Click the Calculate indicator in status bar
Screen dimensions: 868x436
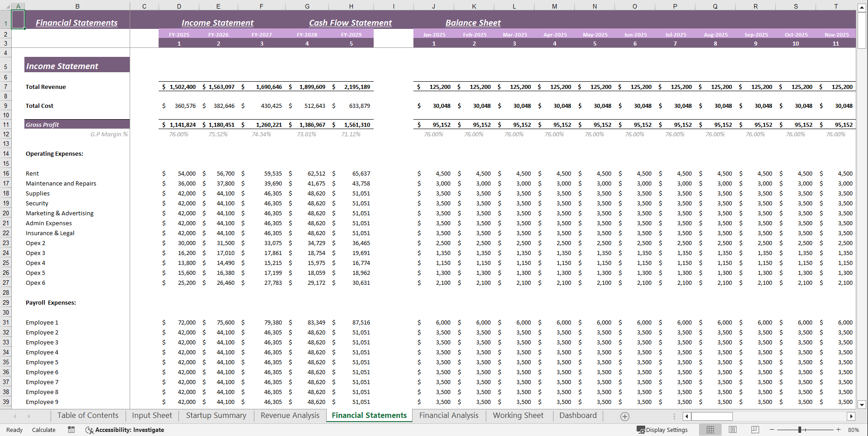pyautogui.click(x=44, y=430)
